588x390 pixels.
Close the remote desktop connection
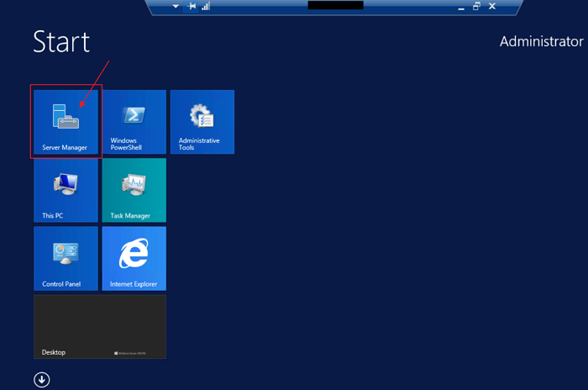[492, 6]
